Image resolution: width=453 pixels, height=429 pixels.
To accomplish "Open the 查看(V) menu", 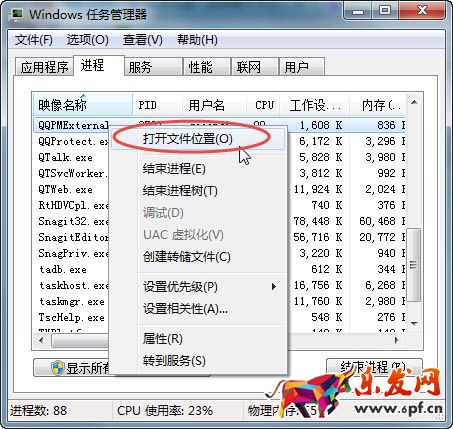I will [x=143, y=40].
